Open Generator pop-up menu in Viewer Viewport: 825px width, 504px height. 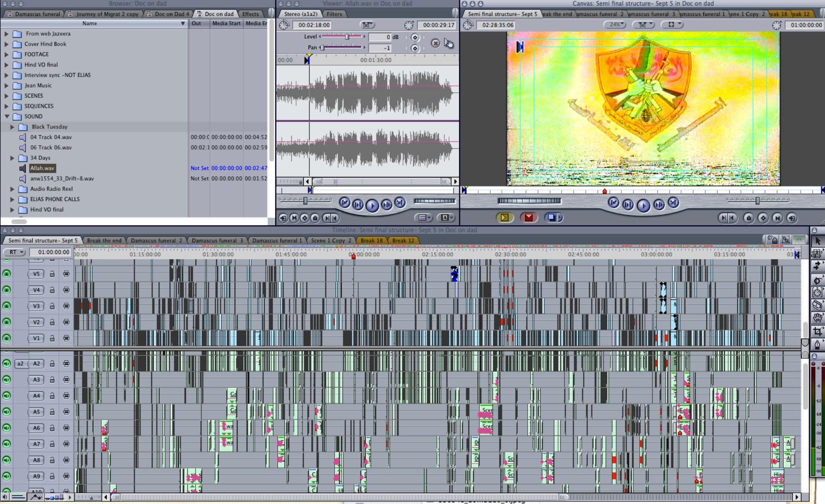pyautogui.click(x=446, y=218)
